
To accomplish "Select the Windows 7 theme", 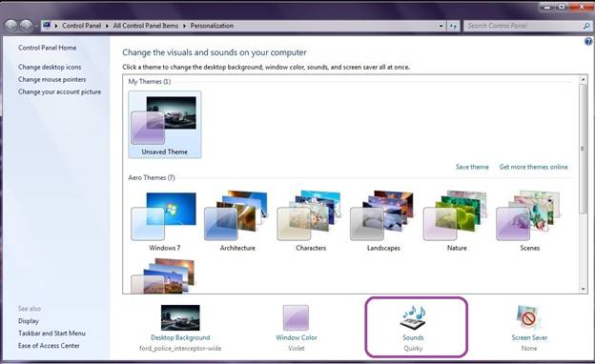I will tap(164, 222).
